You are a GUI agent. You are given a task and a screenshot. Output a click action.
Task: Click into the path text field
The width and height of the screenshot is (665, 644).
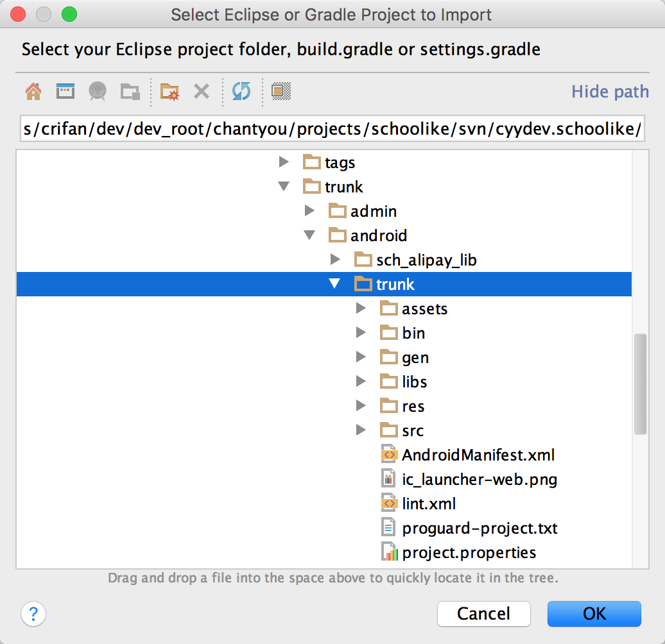pos(332,130)
